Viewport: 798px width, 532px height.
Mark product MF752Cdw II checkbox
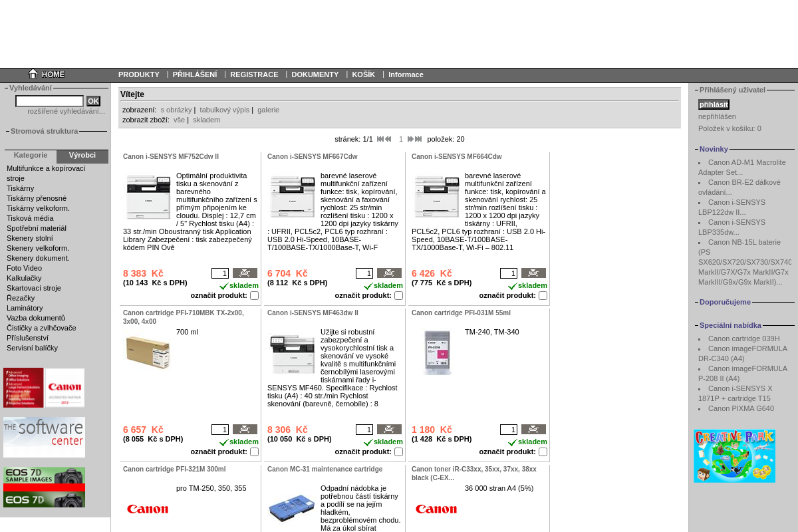click(254, 296)
